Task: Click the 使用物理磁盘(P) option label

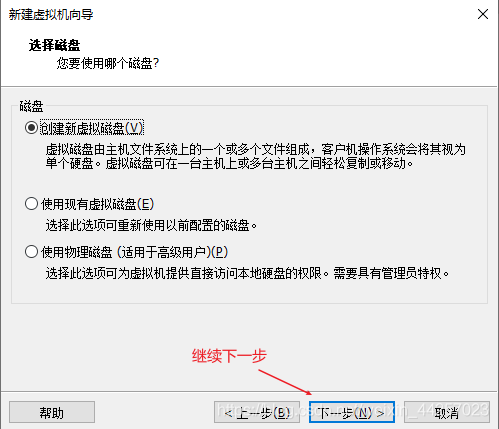Action: (x=134, y=252)
